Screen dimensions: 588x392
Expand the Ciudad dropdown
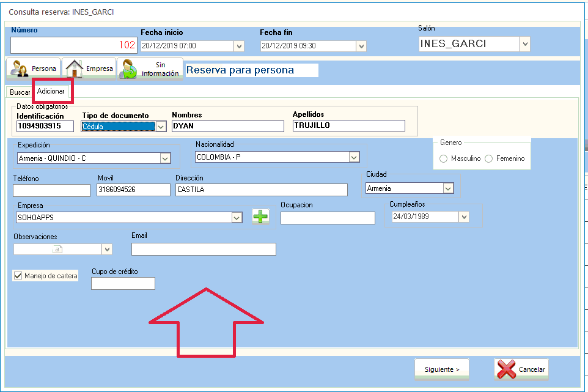coord(448,188)
